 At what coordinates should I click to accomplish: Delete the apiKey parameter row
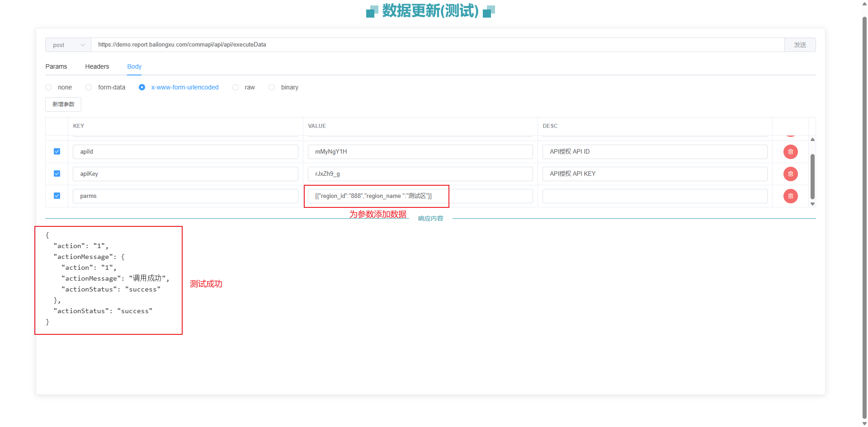(x=790, y=174)
